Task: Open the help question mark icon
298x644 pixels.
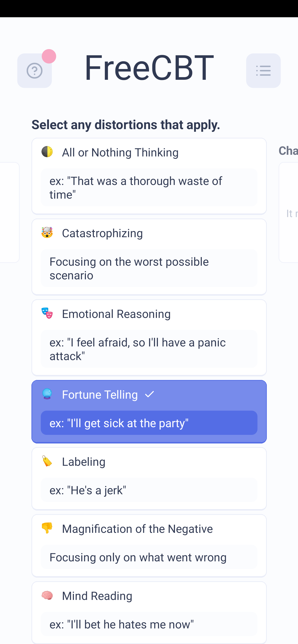Action: pyautogui.click(x=35, y=71)
